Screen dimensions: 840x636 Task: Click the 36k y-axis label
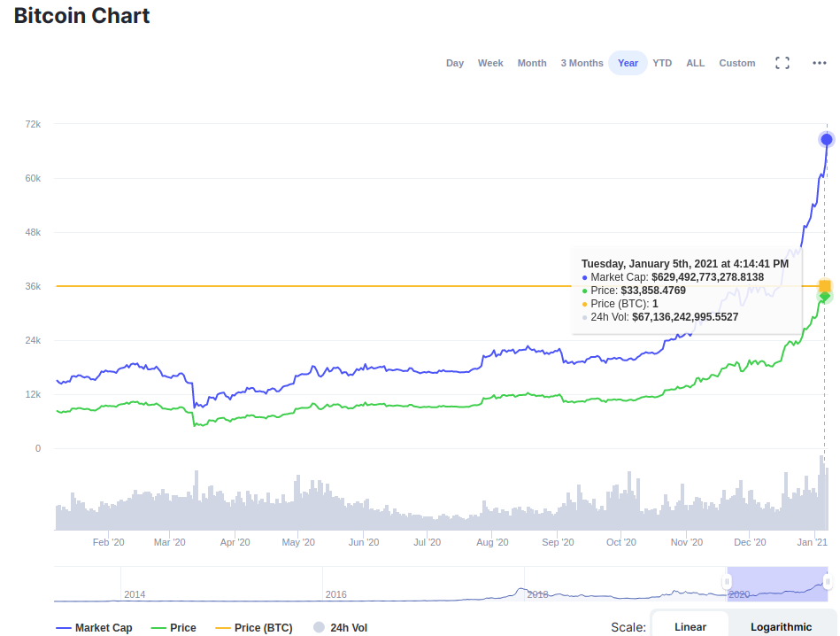[33, 286]
